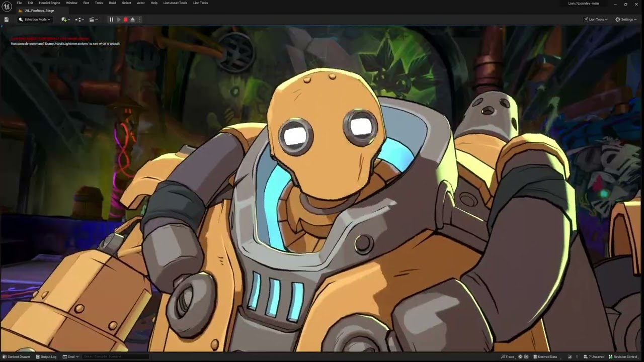Open the blueprints dropdown in the toolbar

tap(78, 20)
